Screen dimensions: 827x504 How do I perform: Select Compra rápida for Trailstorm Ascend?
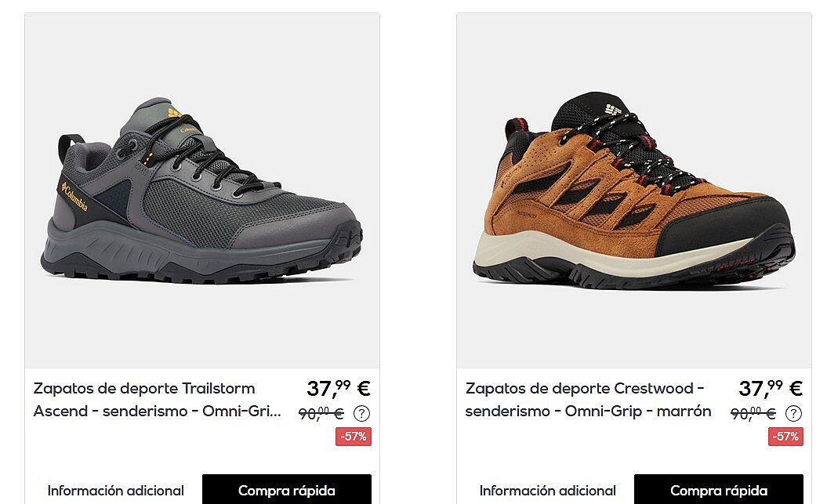point(287,491)
